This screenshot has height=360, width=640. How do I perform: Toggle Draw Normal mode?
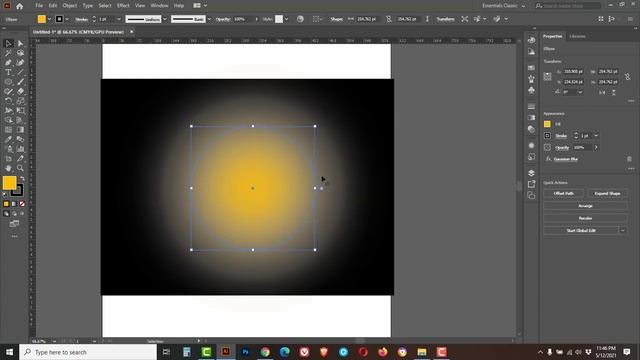coord(6,213)
